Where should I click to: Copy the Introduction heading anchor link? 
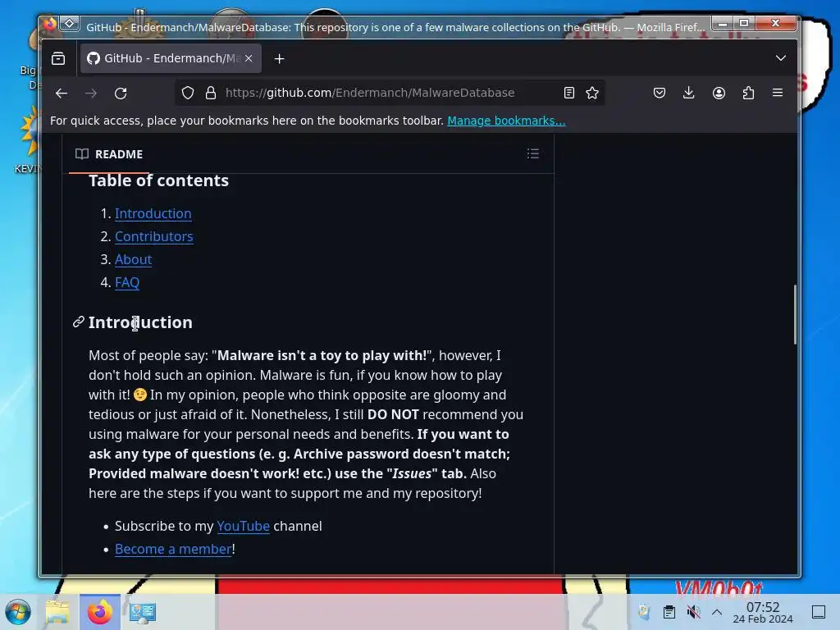click(79, 322)
